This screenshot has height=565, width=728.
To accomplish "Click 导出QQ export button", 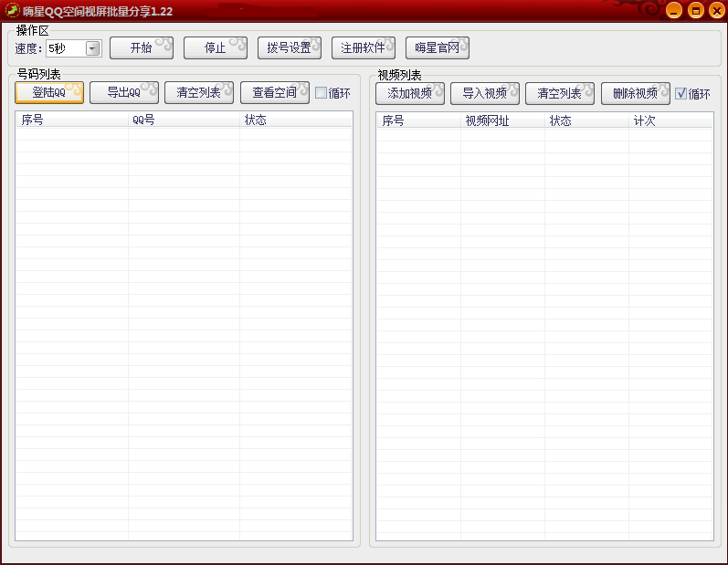I will (x=124, y=92).
